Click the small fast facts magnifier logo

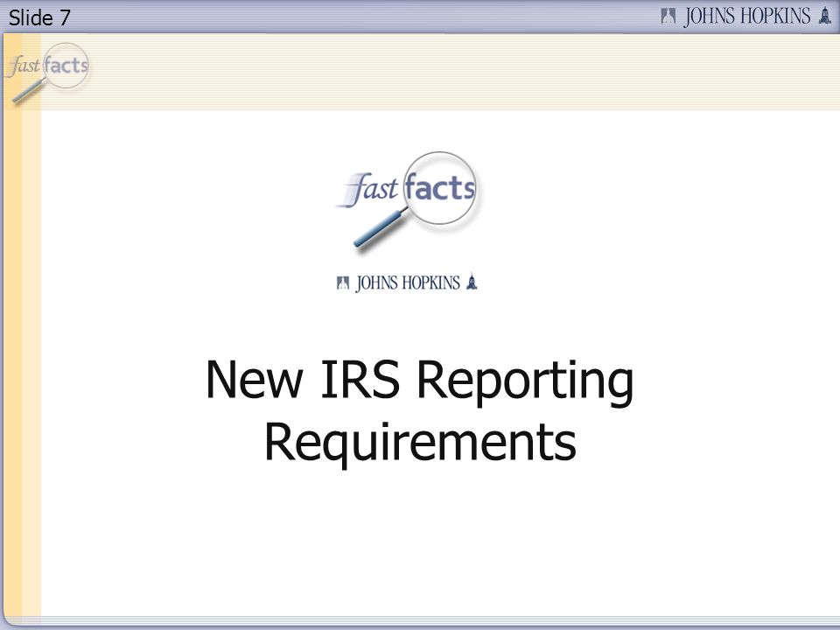47,73
